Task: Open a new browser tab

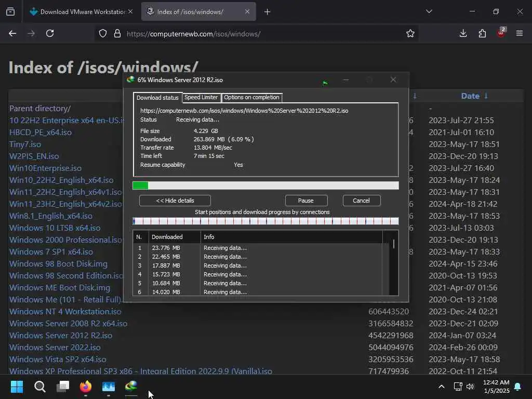Action: [268, 12]
